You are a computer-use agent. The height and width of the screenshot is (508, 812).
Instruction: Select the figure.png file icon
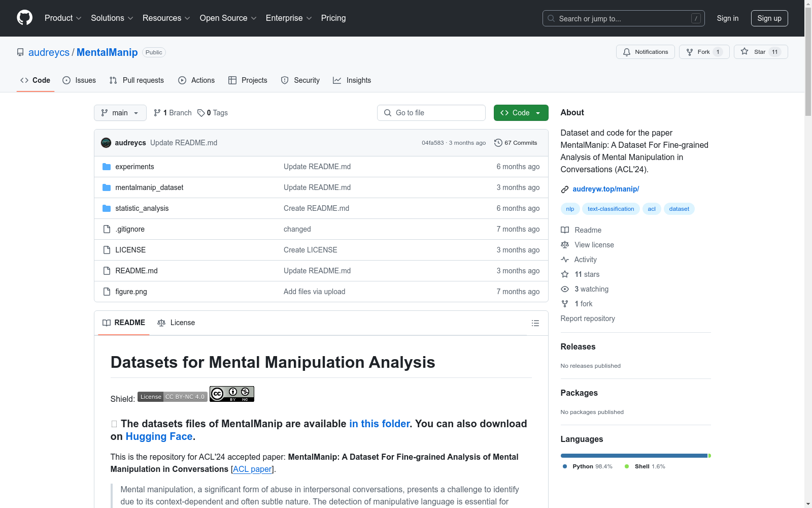(x=107, y=292)
